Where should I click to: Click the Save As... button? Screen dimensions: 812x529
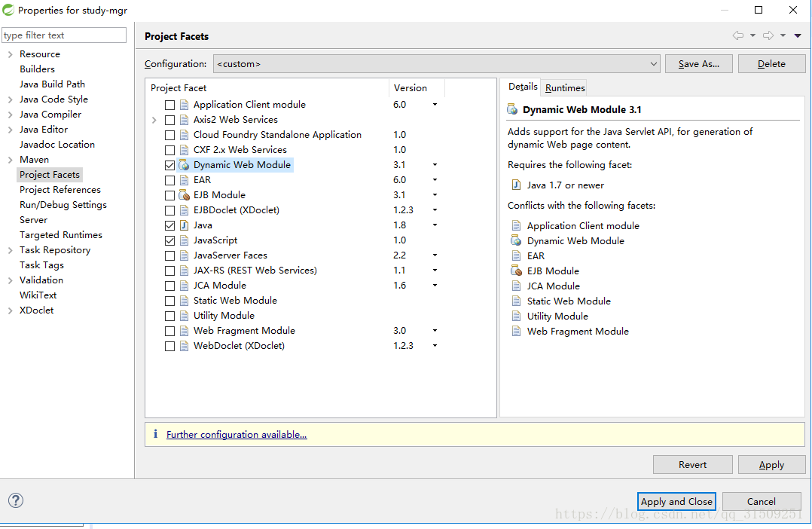click(698, 64)
